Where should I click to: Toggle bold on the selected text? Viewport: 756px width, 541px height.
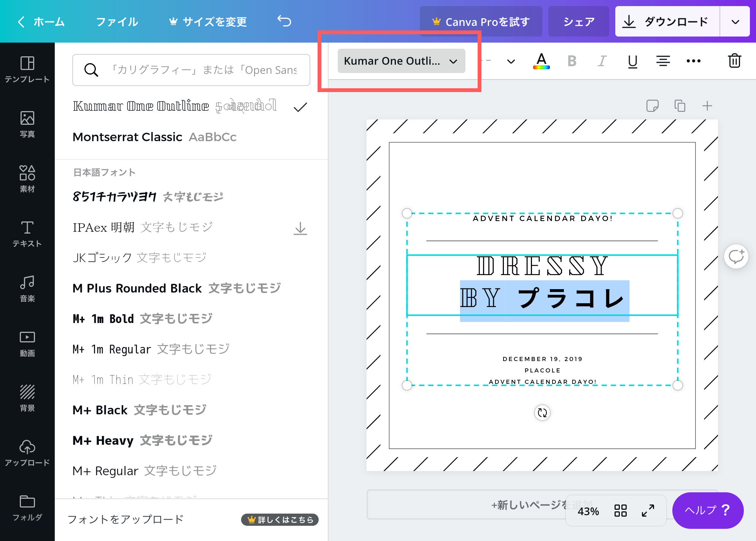pyautogui.click(x=572, y=60)
